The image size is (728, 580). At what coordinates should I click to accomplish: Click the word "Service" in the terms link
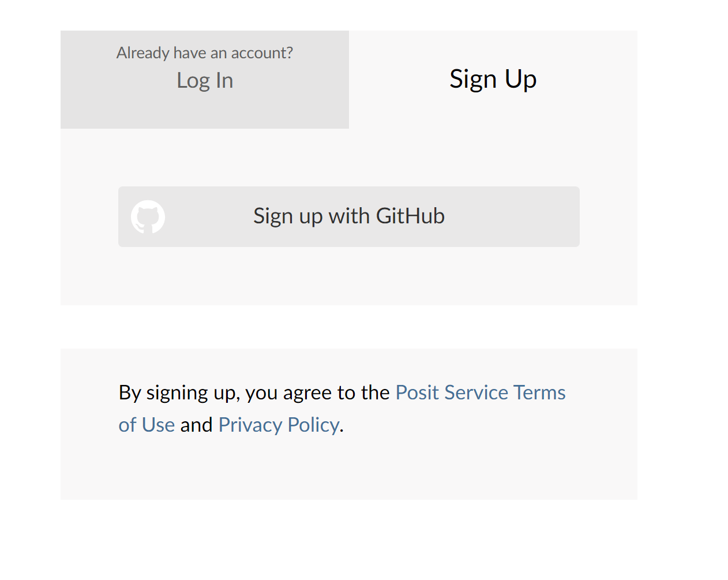tap(476, 392)
